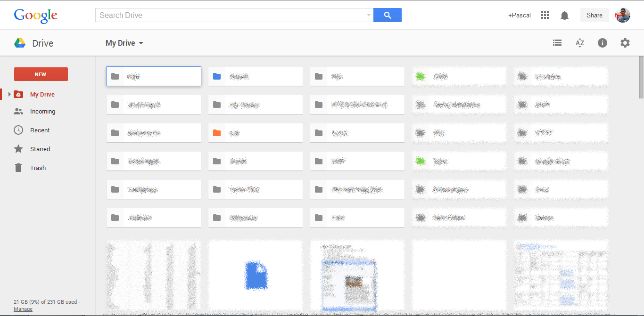This screenshot has width=644, height=316.
Task: Show the details info panel
Action: click(x=603, y=43)
